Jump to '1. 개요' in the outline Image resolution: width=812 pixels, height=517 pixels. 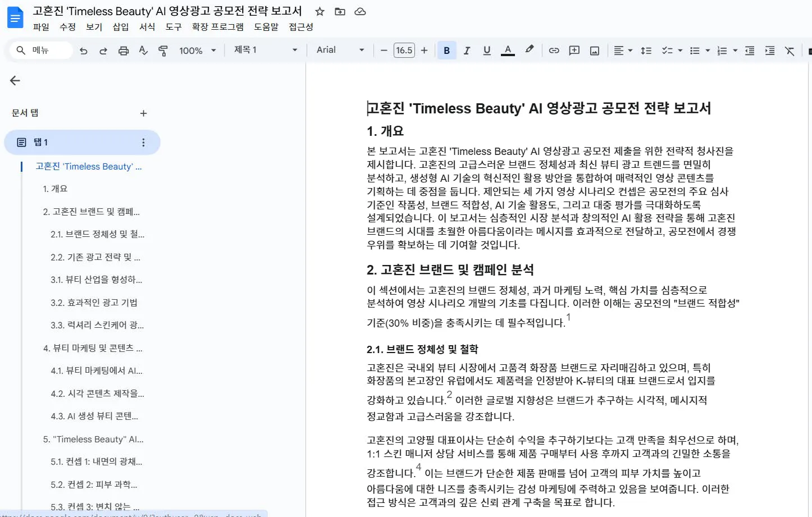point(55,189)
